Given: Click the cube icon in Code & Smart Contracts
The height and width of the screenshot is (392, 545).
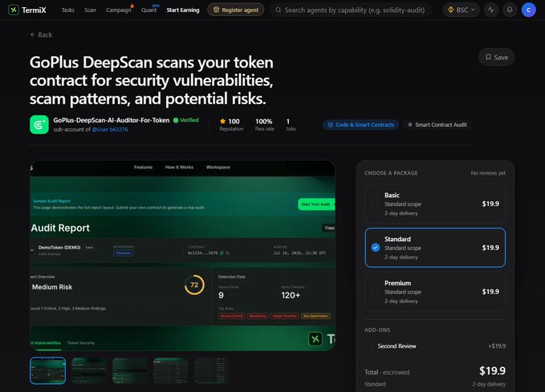Looking at the screenshot, I should coord(331,124).
